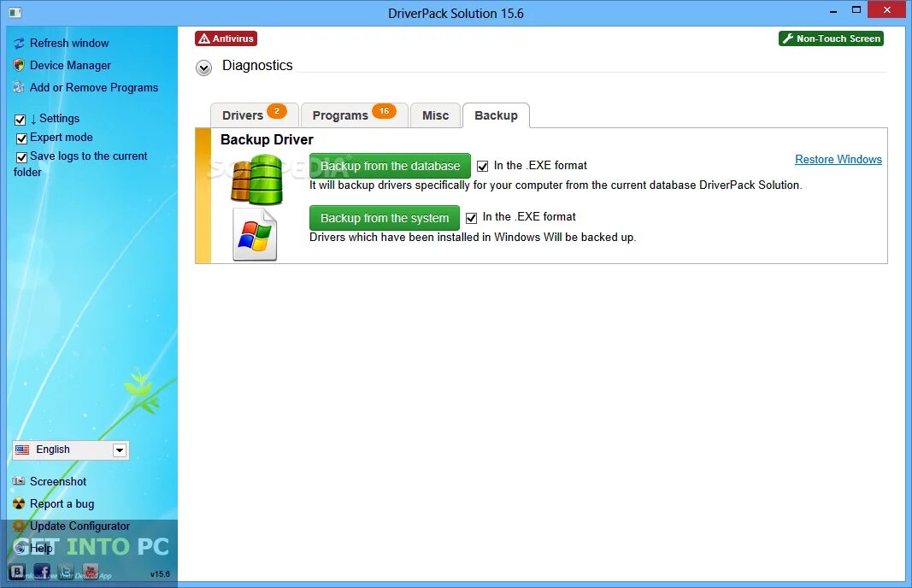The image size is (912, 588).
Task: Open Update Configurator via the gear icon
Action: tap(18, 526)
